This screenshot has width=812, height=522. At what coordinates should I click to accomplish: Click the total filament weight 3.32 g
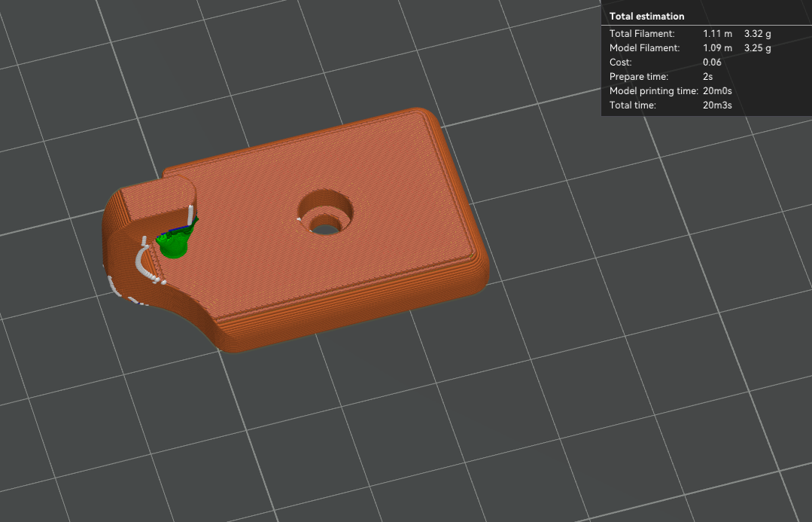pos(757,34)
